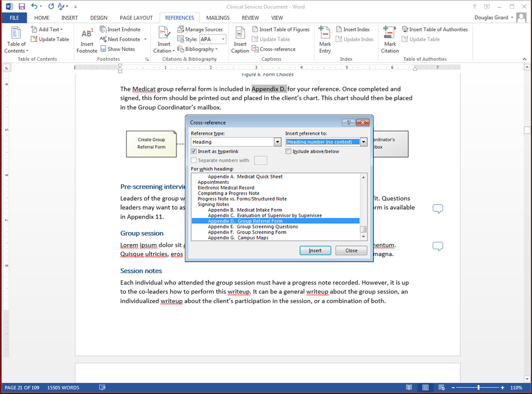Open the MAILINGS ribbon tab
This screenshot has height=394, width=532.
(218, 18)
